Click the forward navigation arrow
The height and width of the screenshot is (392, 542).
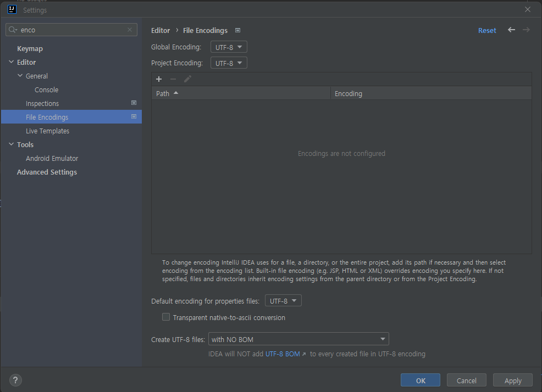click(x=526, y=30)
